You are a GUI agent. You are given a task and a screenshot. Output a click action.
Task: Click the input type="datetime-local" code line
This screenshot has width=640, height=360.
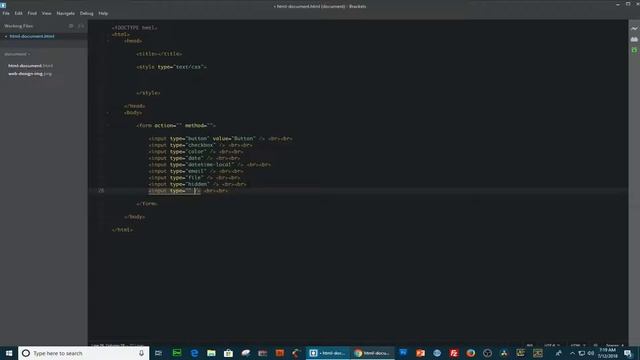(x=210, y=165)
